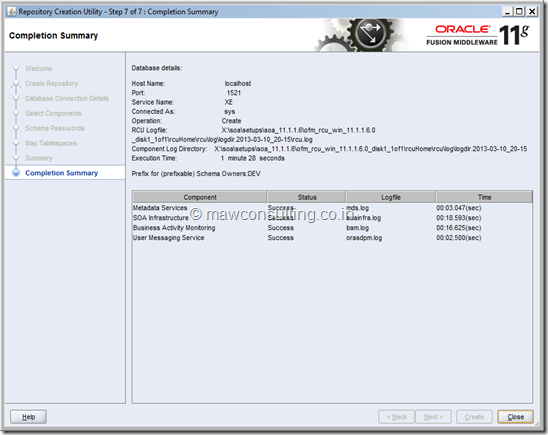Click the grayed Next button
Image resolution: width=548 pixels, height=435 pixels.
[433, 416]
